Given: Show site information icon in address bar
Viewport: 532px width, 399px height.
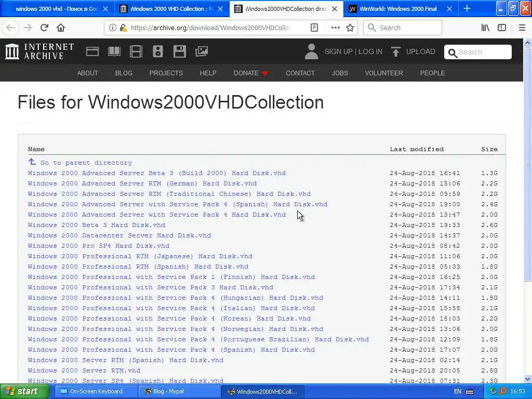Looking at the screenshot, I should coord(112,28).
